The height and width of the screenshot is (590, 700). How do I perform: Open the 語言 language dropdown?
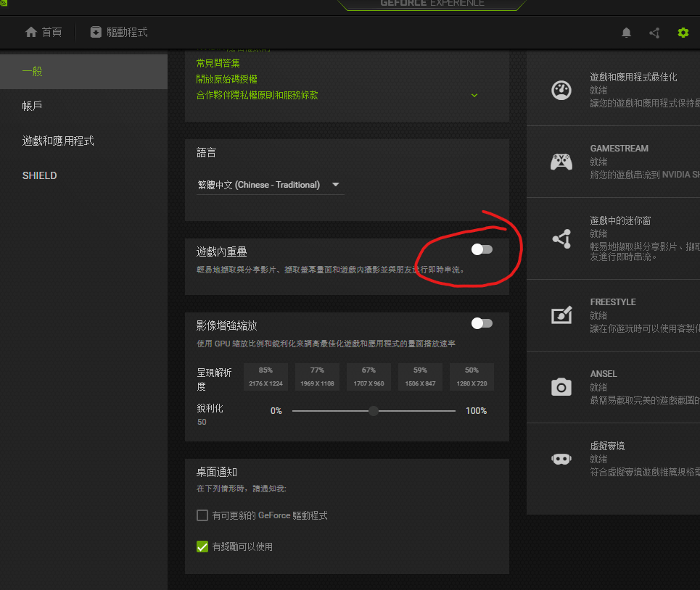point(270,185)
